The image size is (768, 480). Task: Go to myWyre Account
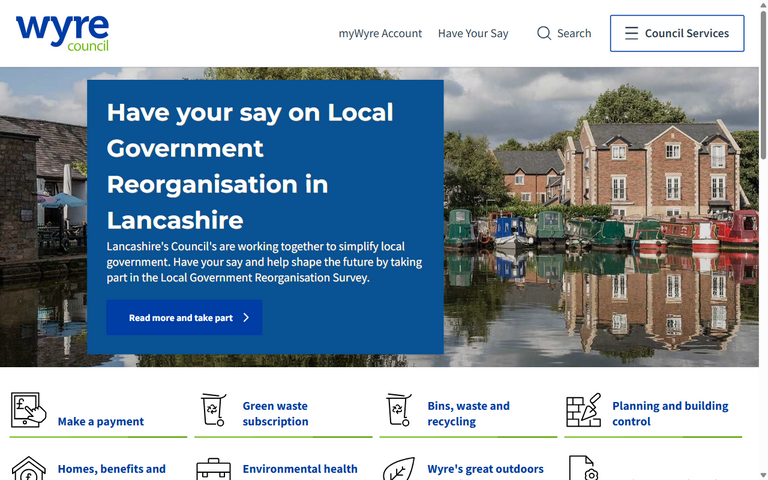coord(380,33)
